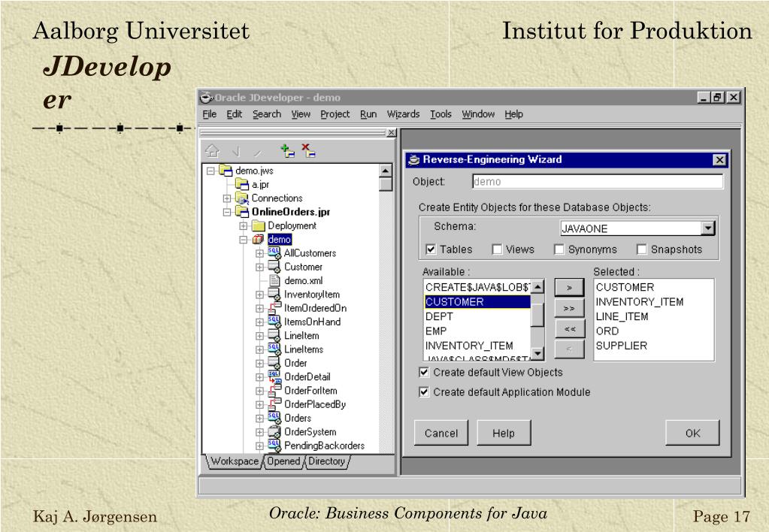Enable the Snapshots checkbox

(641, 249)
